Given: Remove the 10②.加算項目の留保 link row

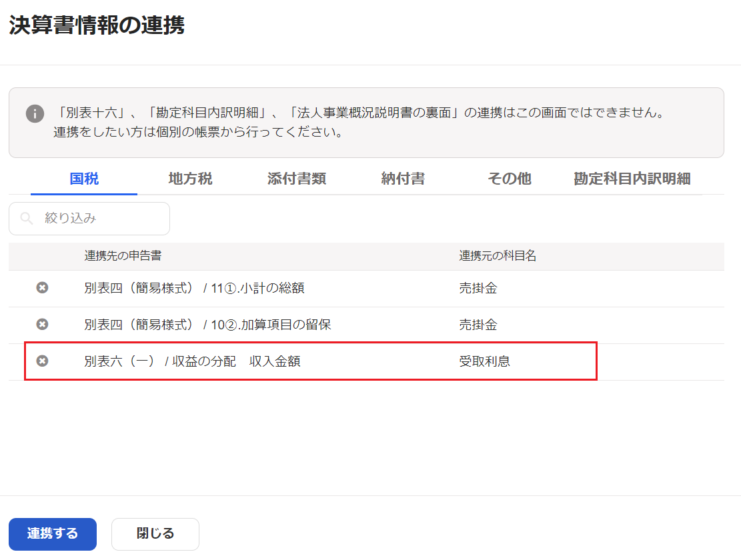Looking at the screenshot, I should 42,325.
